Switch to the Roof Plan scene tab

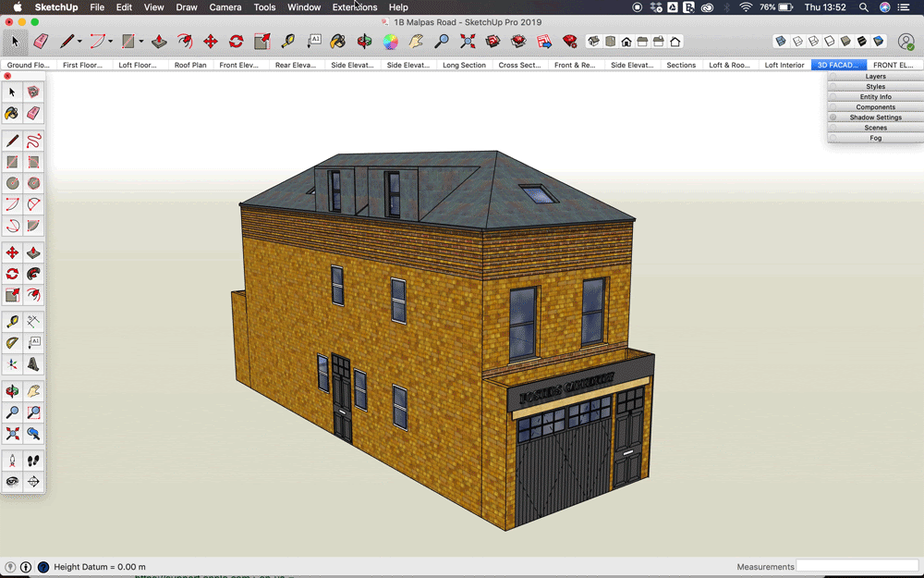(190, 66)
